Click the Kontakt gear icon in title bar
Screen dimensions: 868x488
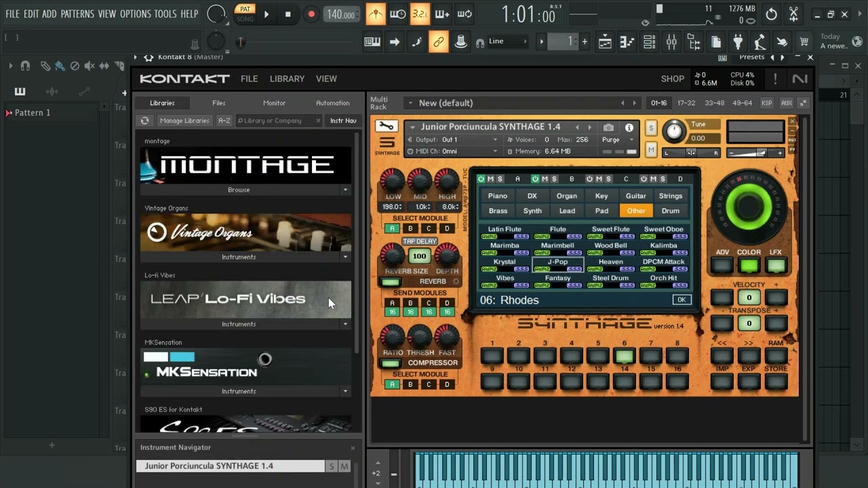tap(149, 57)
